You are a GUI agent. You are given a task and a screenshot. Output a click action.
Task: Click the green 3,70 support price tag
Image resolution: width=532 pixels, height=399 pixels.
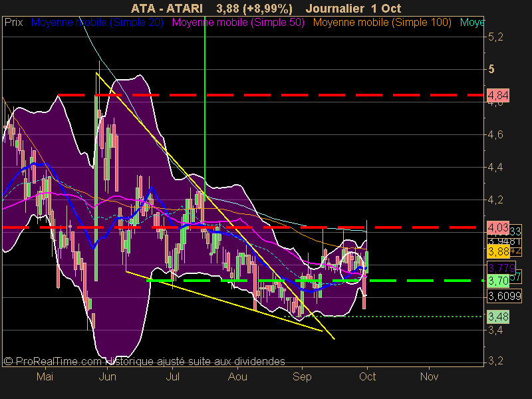(498, 281)
